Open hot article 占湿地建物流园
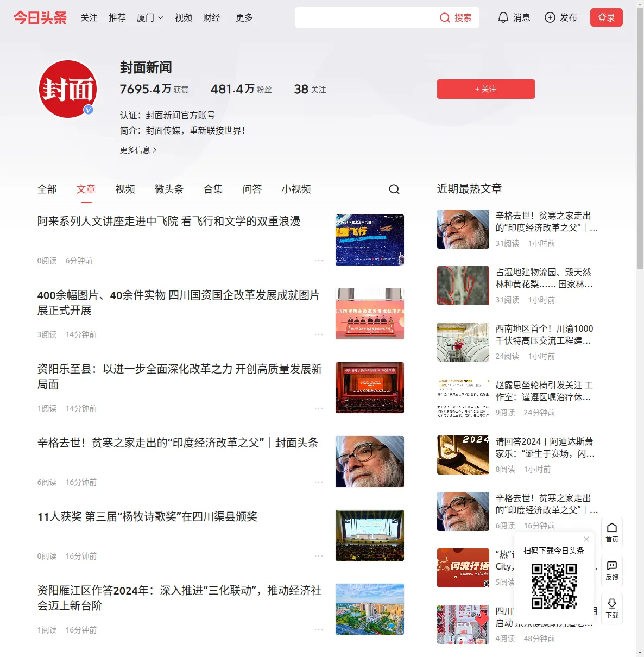The height and width of the screenshot is (657, 644). click(x=544, y=278)
